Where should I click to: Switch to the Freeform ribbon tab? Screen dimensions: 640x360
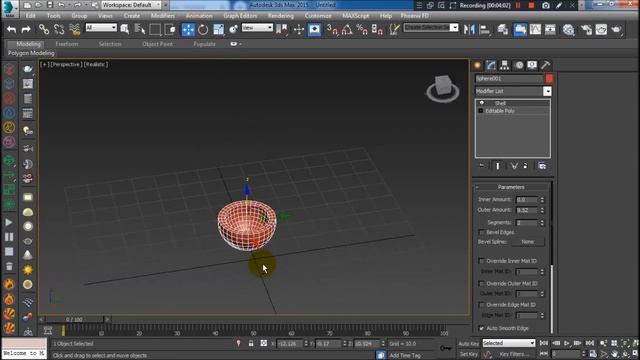[67, 44]
